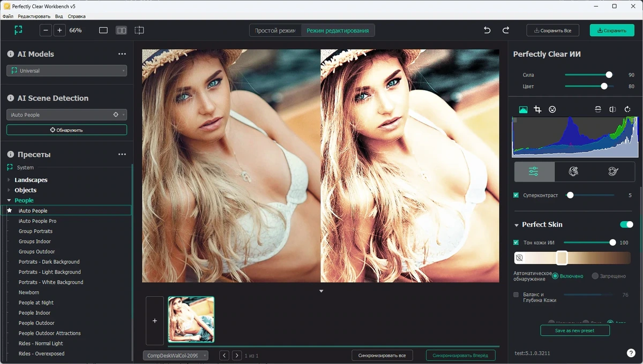Click Синхронизировать все button
The height and width of the screenshot is (364, 643).
click(383, 355)
